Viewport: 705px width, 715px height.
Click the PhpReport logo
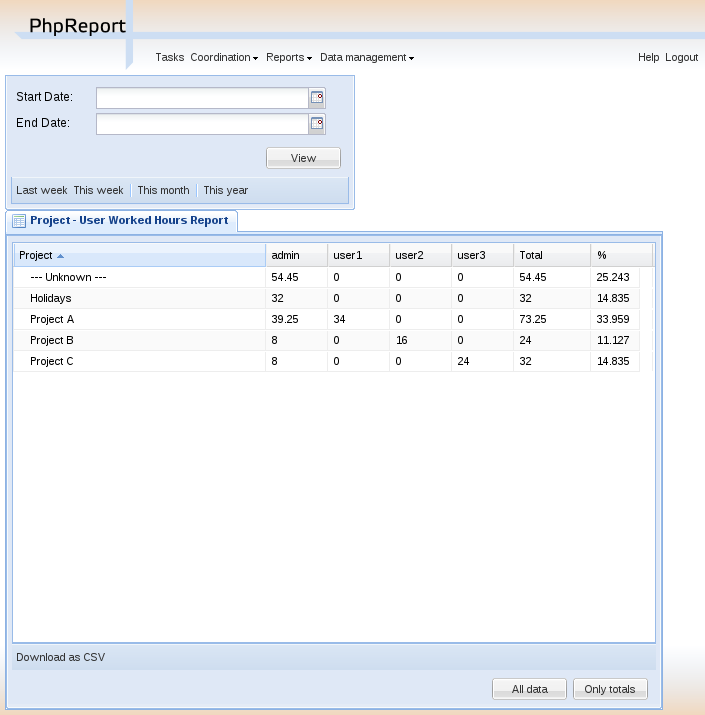(77, 26)
